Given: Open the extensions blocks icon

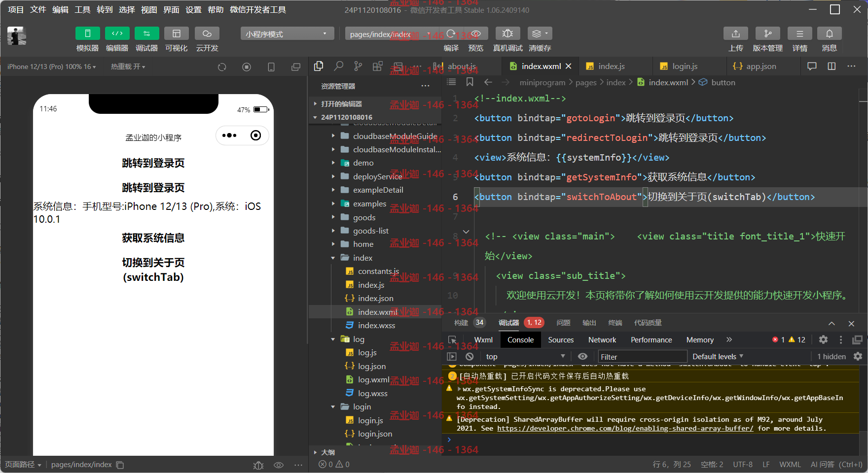Looking at the screenshot, I should tap(378, 66).
